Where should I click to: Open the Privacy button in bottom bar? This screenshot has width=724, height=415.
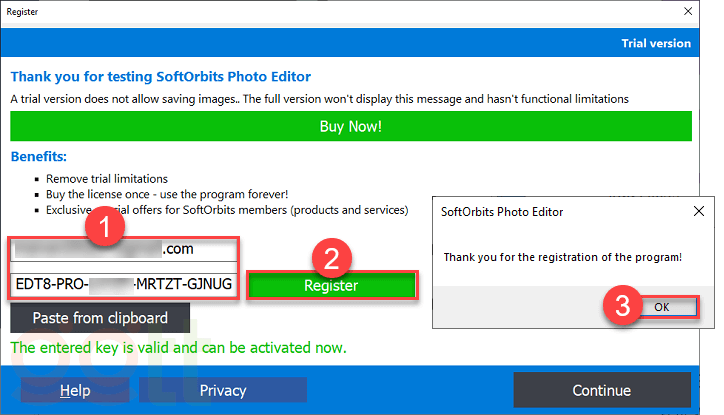(222, 390)
